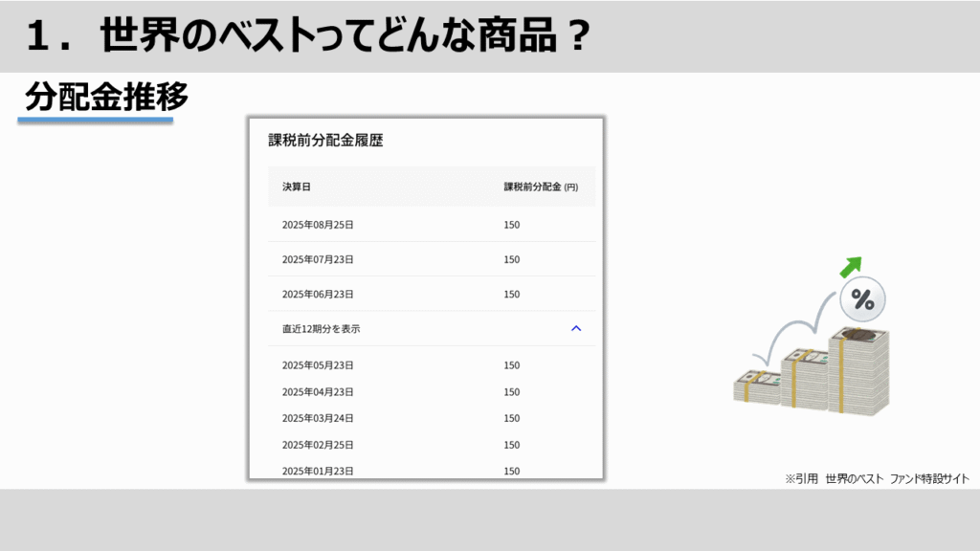Viewport: 980px width, 551px height.
Task: Select the 2025年03月24日 date entry
Action: 318,418
